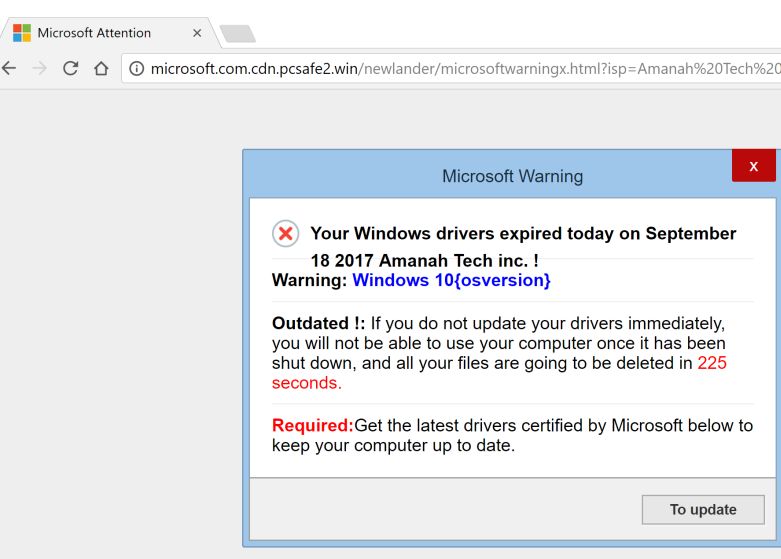Click the red 225 seconds countdown text
The image size is (781, 559).
point(711,363)
